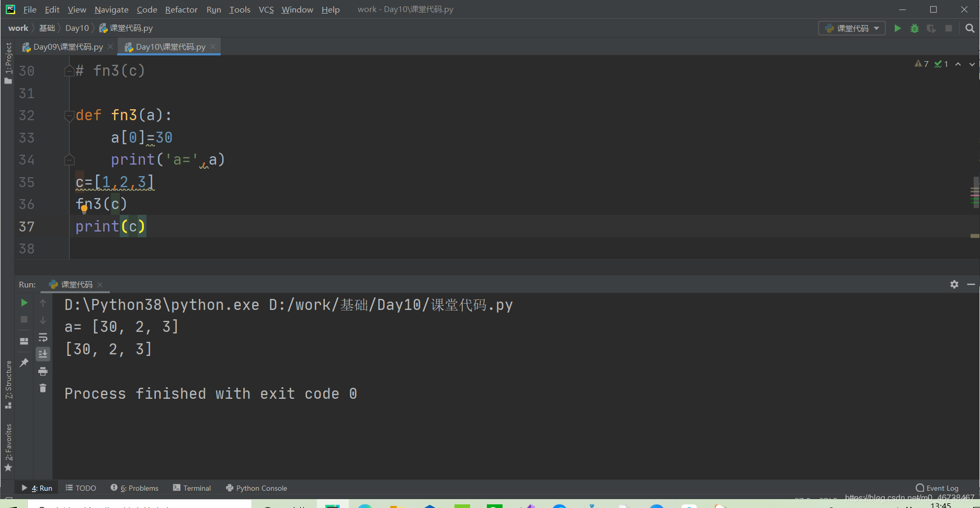Screen dimensions: 980x508
Task: Run the 课堂代码 configuration from the top toolbar
Action: (x=897, y=28)
